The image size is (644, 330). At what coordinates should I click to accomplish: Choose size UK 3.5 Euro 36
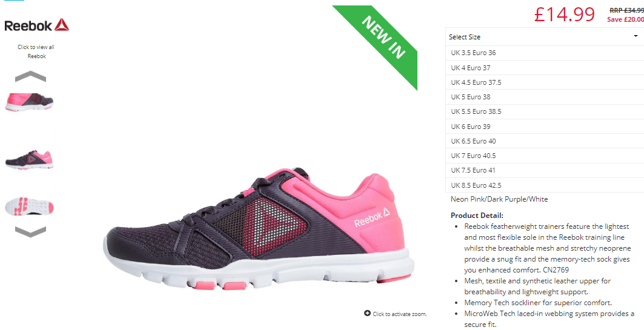(545, 53)
